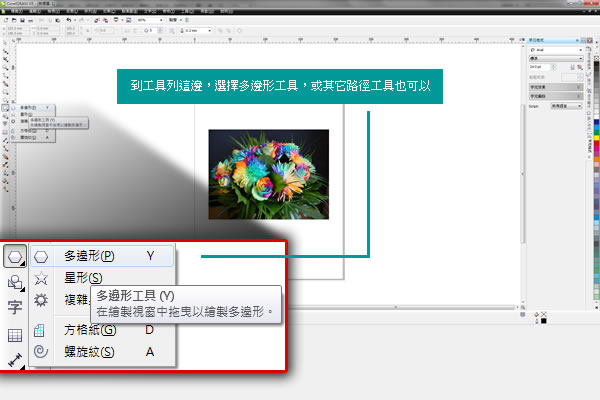Select the Ellipse tool in the toolbox

[5, 100]
